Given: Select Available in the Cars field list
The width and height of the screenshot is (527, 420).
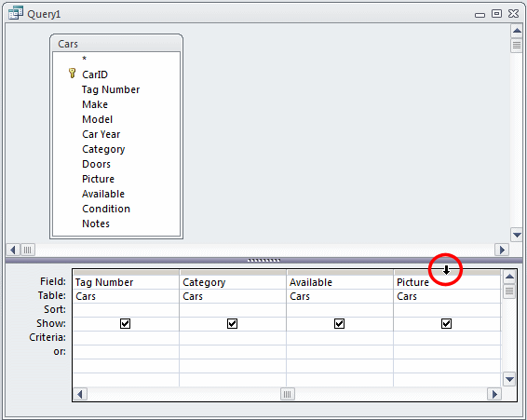Looking at the screenshot, I should 103,194.
